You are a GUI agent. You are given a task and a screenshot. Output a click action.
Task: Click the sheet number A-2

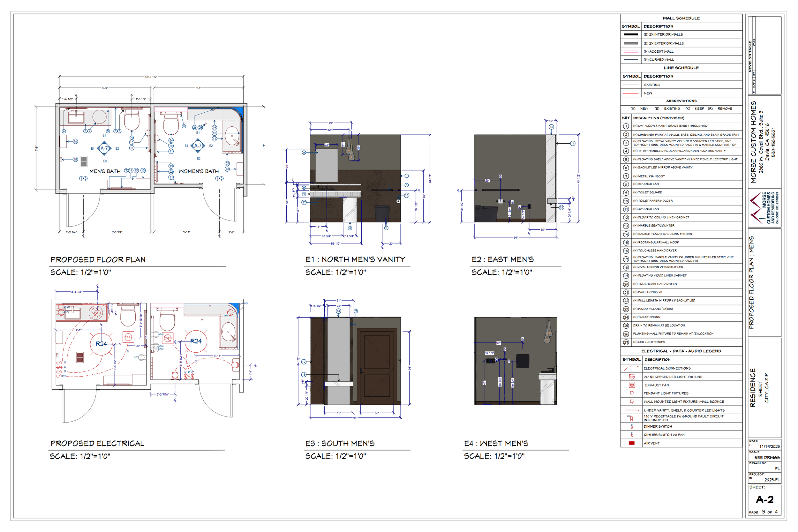764,499
